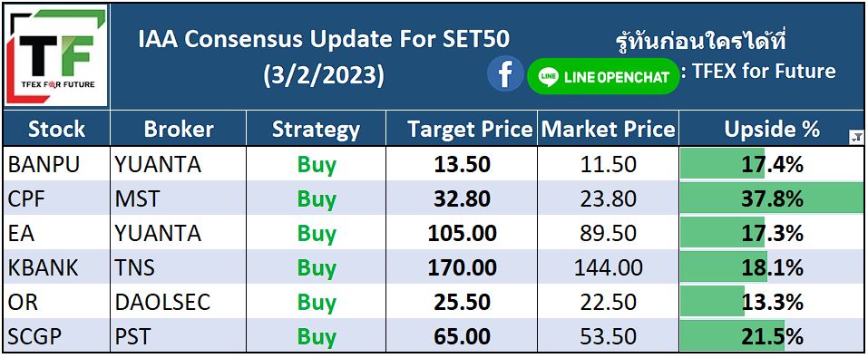The height and width of the screenshot is (358, 868).
Task: Select the 105.00 target price cell
Action: point(463,233)
